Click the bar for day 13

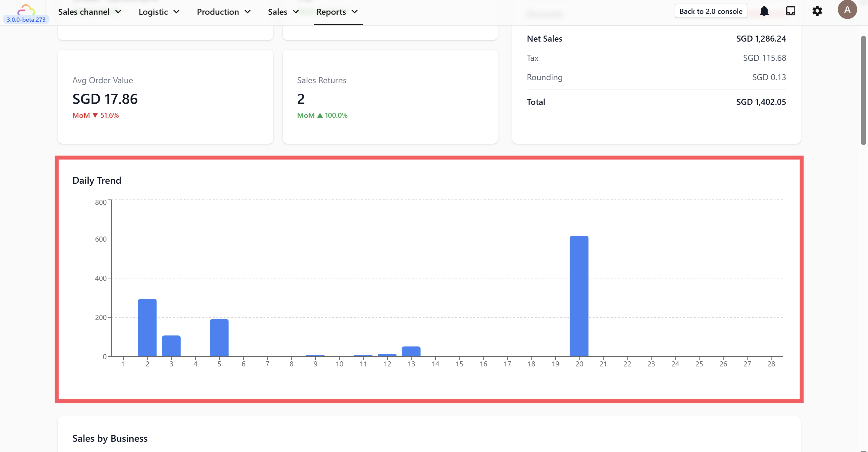pyautogui.click(x=411, y=351)
